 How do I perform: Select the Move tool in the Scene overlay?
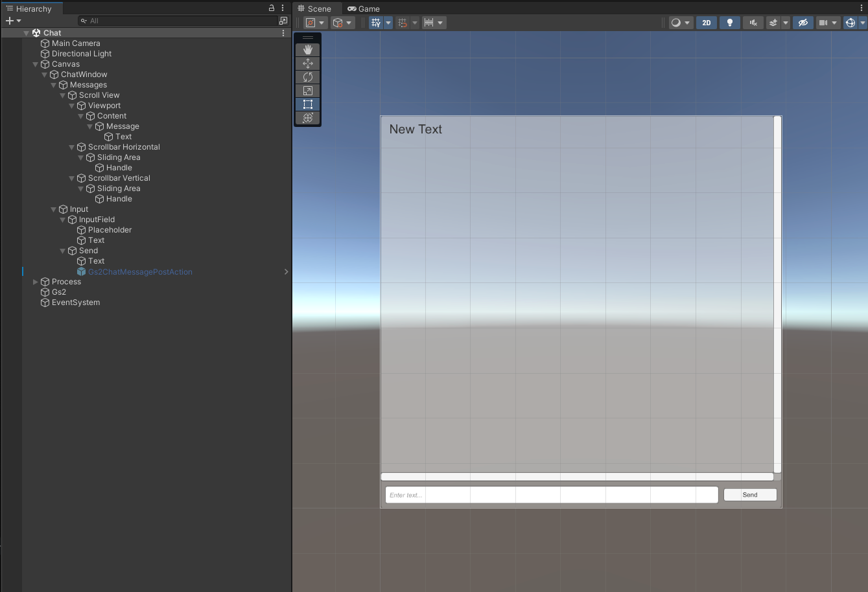308,63
